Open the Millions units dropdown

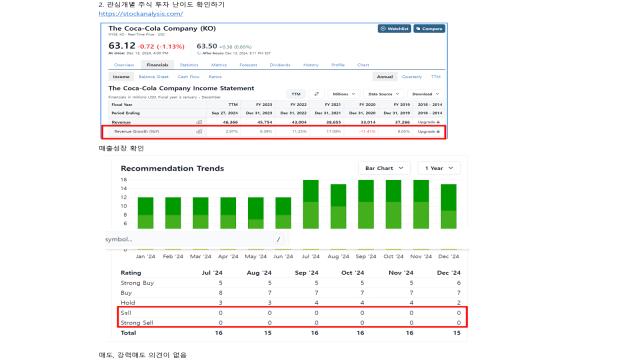(344, 94)
